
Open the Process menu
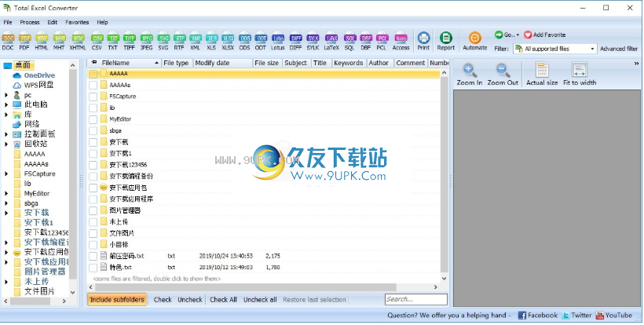point(30,22)
